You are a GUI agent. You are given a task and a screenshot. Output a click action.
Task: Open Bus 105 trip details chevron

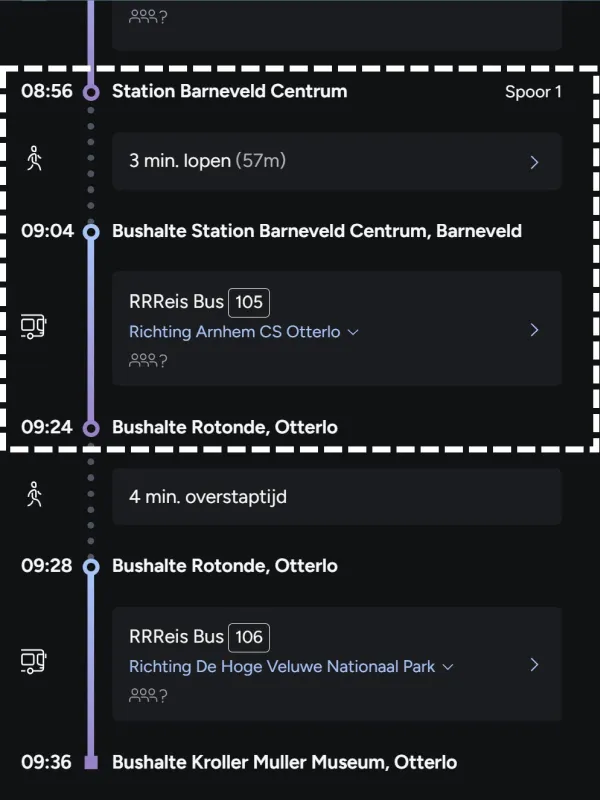click(x=534, y=330)
